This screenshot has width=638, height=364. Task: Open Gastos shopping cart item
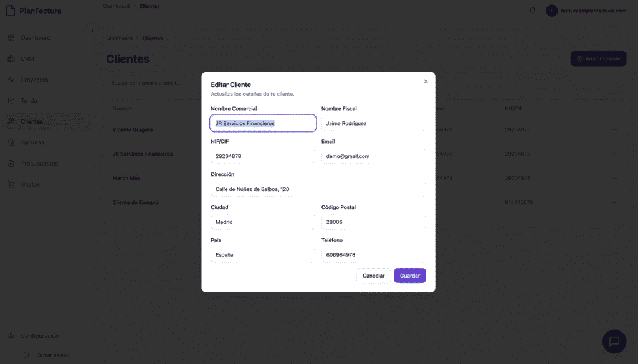[x=31, y=185]
